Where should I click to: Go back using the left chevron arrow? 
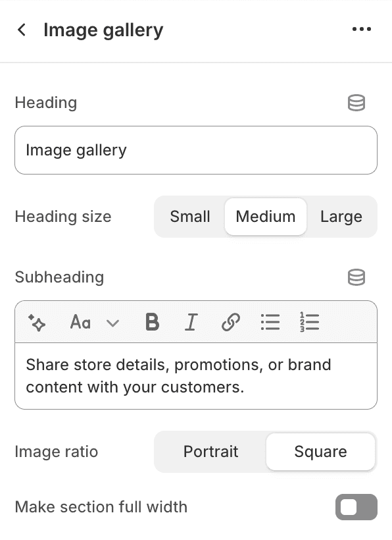pos(22,30)
